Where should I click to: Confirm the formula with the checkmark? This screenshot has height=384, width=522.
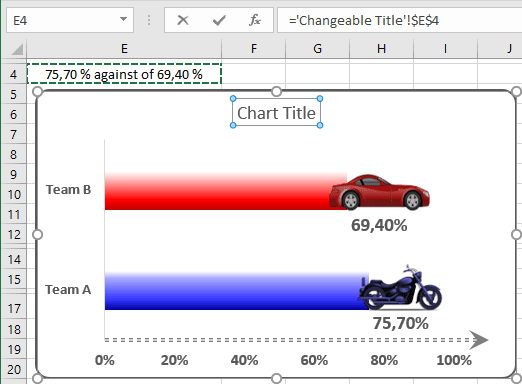tap(219, 20)
